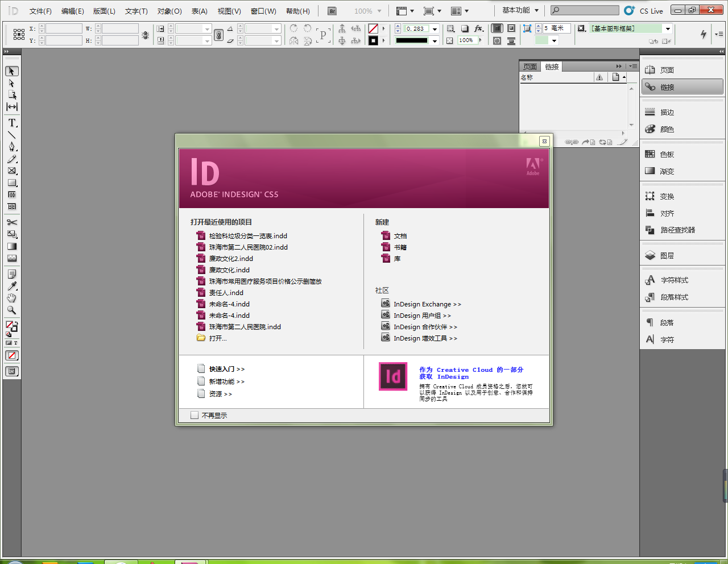Choose the Gap tool
Screen dimensions: 728x564
pyautogui.click(x=12, y=107)
